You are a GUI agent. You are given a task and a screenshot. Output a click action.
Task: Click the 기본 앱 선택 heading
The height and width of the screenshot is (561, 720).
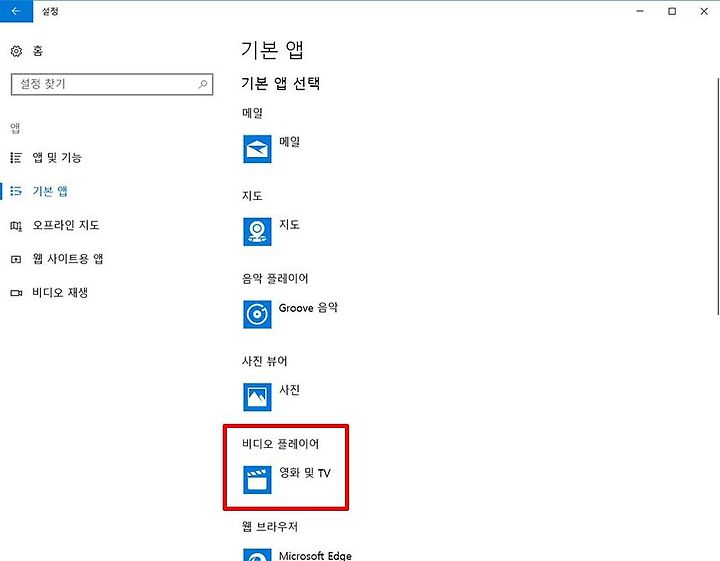pos(281,83)
